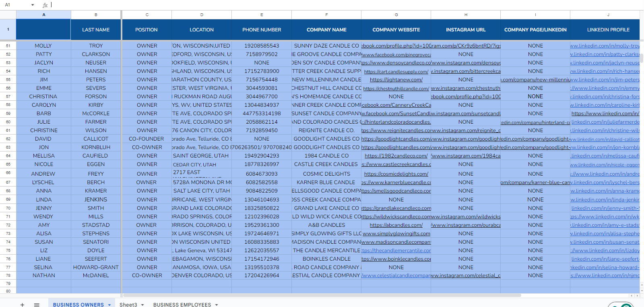This screenshot has height=307, width=644.
Task: Switch to the Sheet3 tab
Action: [x=128, y=305]
